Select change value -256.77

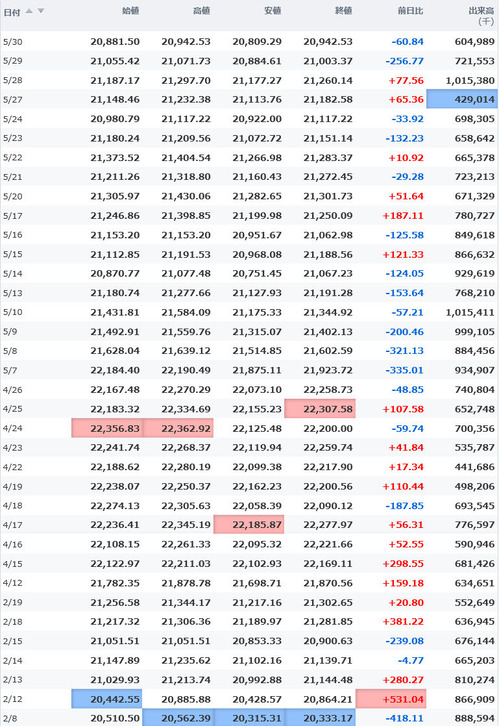pyautogui.click(x=405, y=61)
